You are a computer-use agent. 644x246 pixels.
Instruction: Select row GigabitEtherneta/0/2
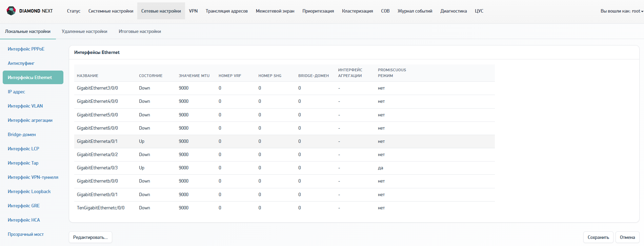click(x=284, y=155)
